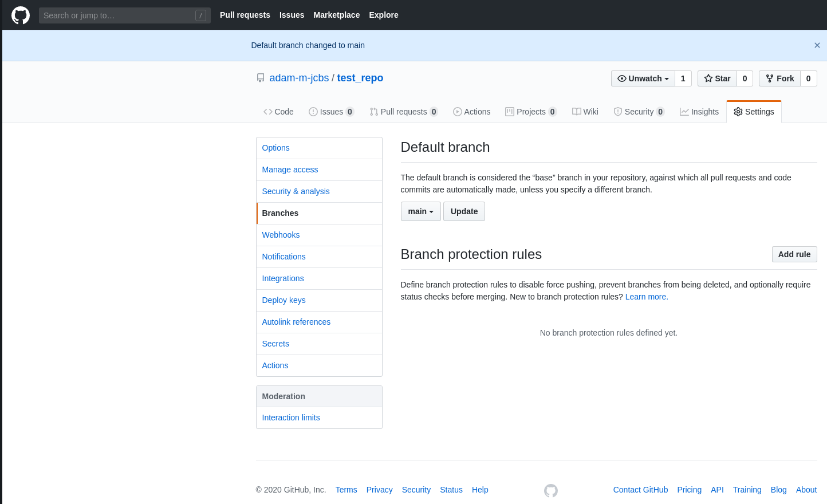
Task: Click the Moderation section header
Action: tap(319, 396)
